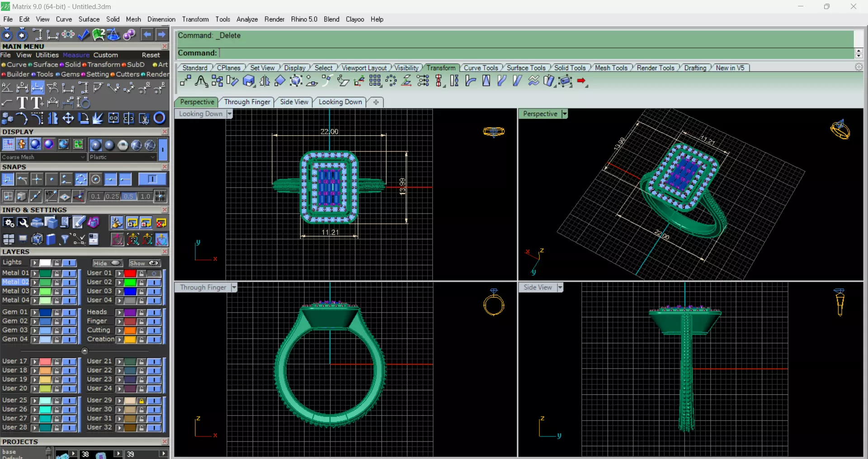Add a new viewport tab with plus button

point(376,102)
